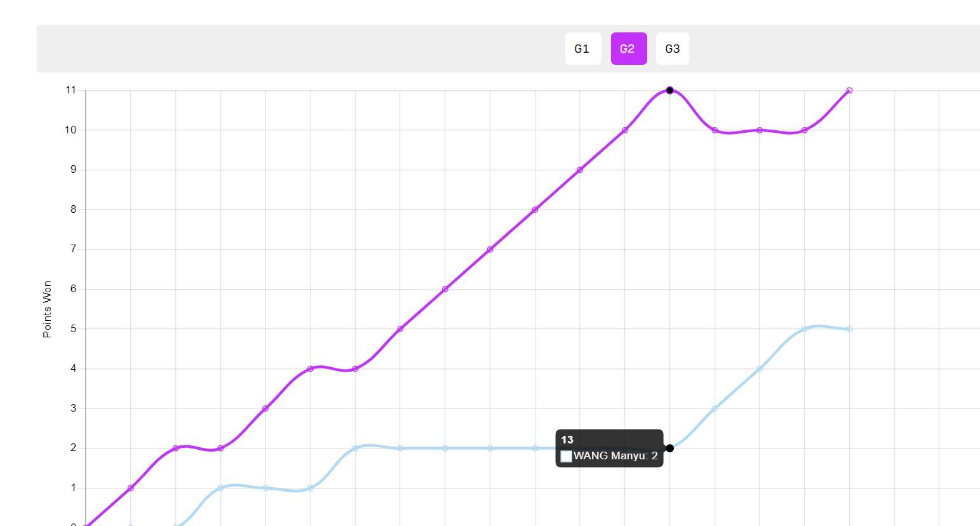This screenshot has width=980, height=526.
Task: Click the highlighted black point on the purple line
Action: 669,90
